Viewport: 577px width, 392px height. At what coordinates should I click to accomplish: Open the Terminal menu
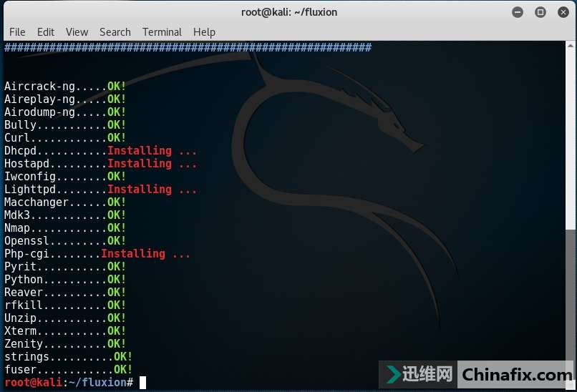point(162,32)
